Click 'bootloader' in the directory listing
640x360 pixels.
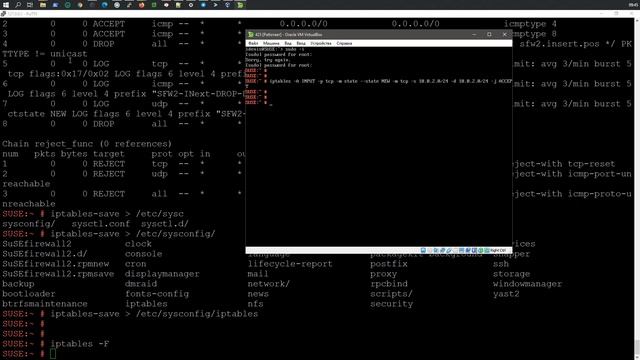coord(29,294)
